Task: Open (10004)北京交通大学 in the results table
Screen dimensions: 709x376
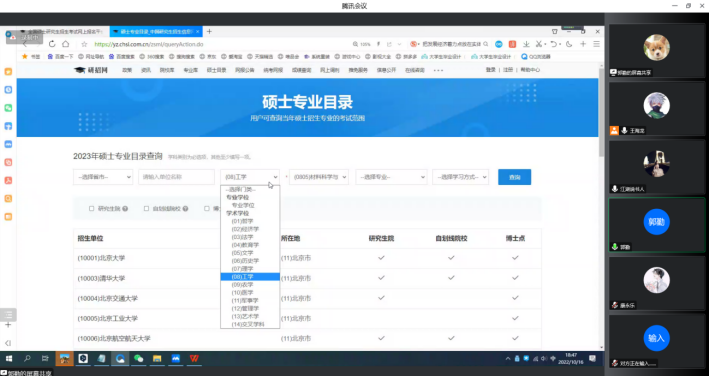Action: [x=108, y=298]
